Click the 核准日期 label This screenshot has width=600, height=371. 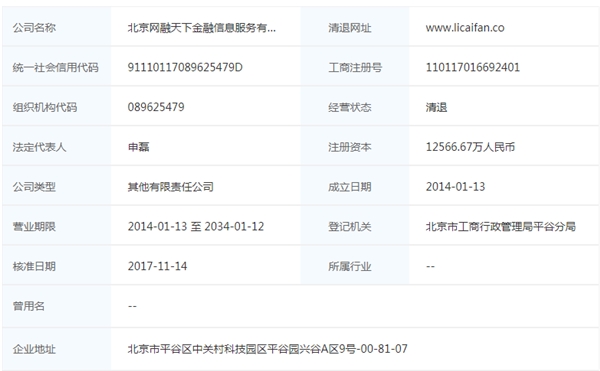pyautogui.click(x=34, y=266)
